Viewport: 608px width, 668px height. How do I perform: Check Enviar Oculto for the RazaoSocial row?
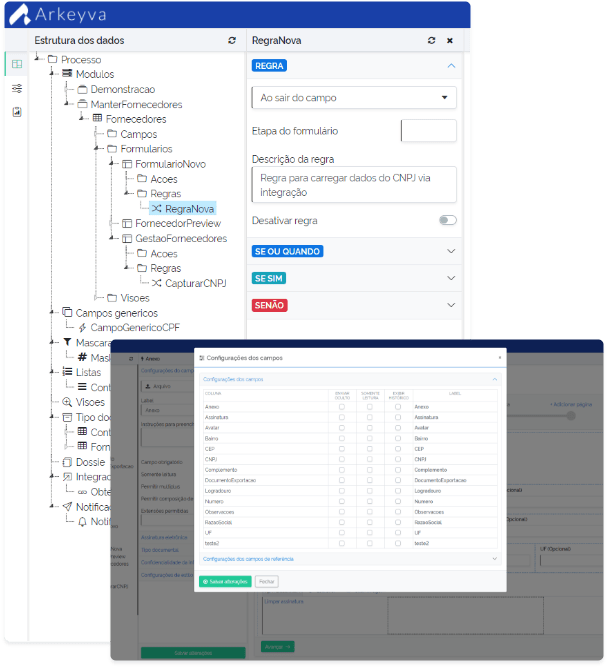coord(342,522)
